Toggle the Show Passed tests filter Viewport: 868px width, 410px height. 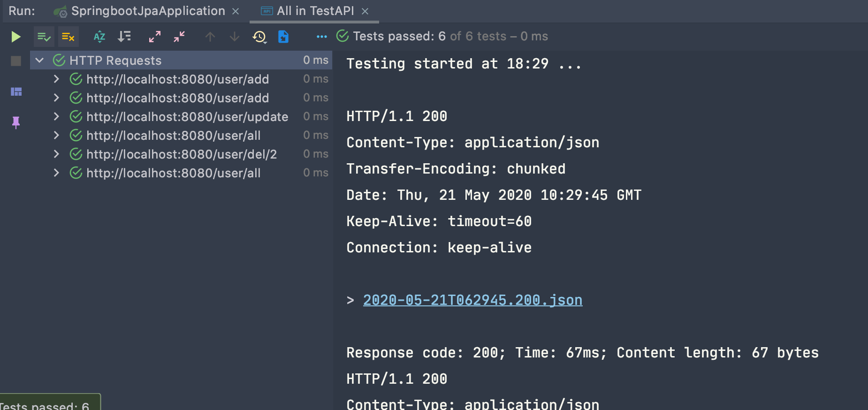[44, 37]
